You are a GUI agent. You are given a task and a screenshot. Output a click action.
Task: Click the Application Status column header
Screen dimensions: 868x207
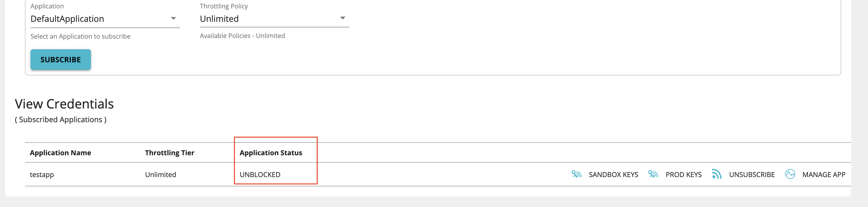(271, 153)
